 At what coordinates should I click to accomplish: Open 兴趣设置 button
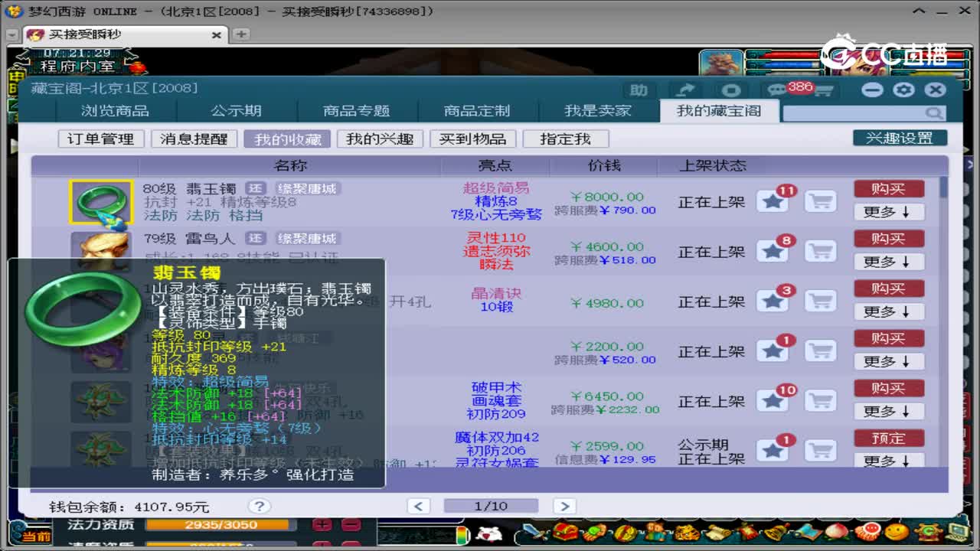900,138
